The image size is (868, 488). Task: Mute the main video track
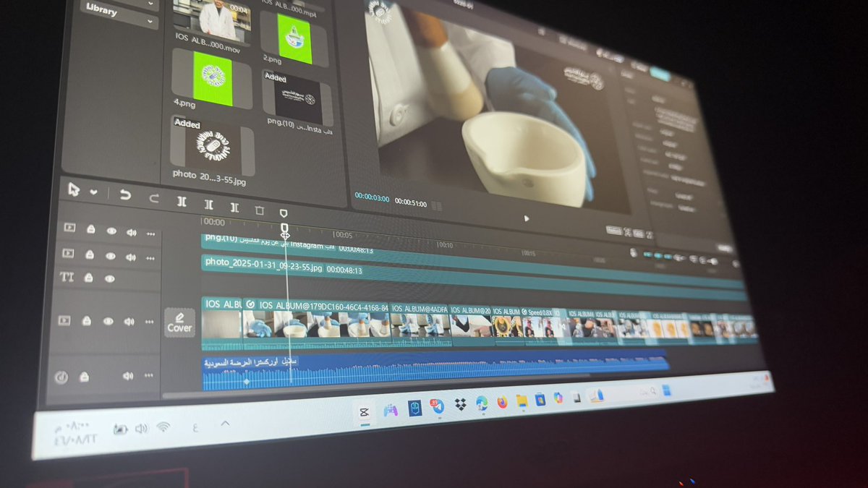(x=129, y=322)
